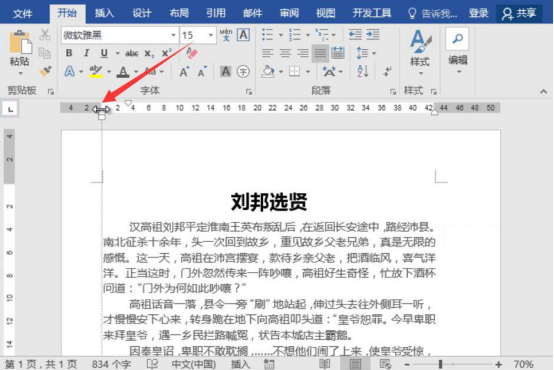The height and width of the screenshot is (370, 554).
Task: Click the word count in the status bar
Action: (x=111, y=364)
